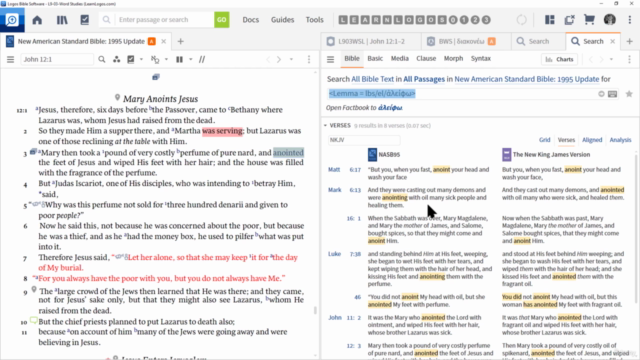Close the active Search tab

point(613,41)
